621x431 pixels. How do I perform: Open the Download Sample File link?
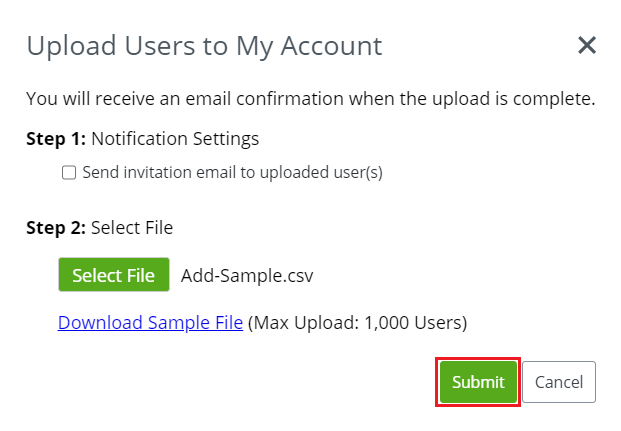[x=150, y=322]
